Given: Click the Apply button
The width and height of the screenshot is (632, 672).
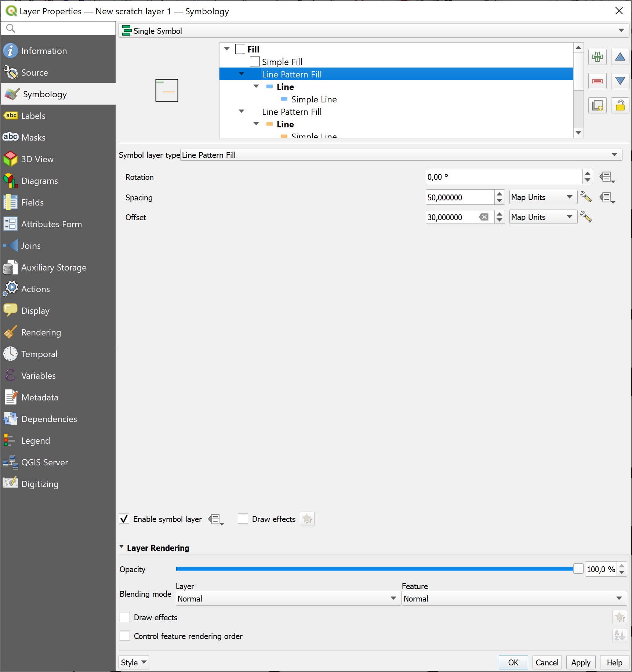Looking at the screenshot, I should tap(581, 662).
